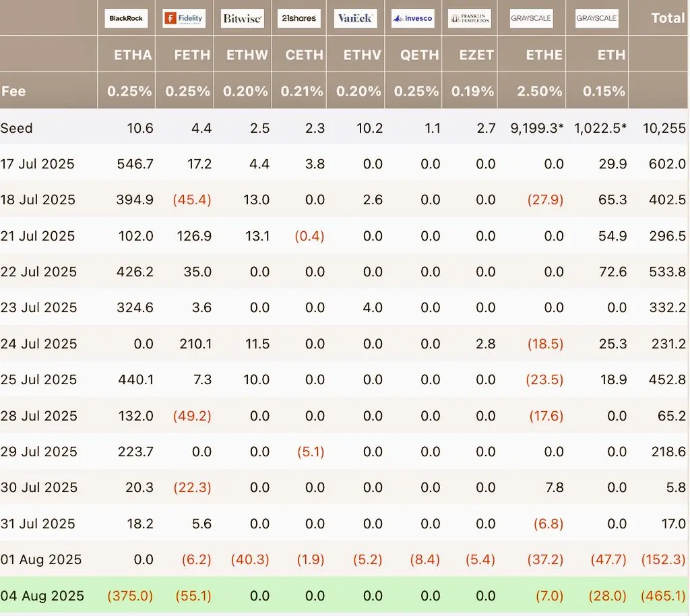Click the (375.0) ETHA outflow
Screen dimensions: 690x616
(x=130, y=596)
